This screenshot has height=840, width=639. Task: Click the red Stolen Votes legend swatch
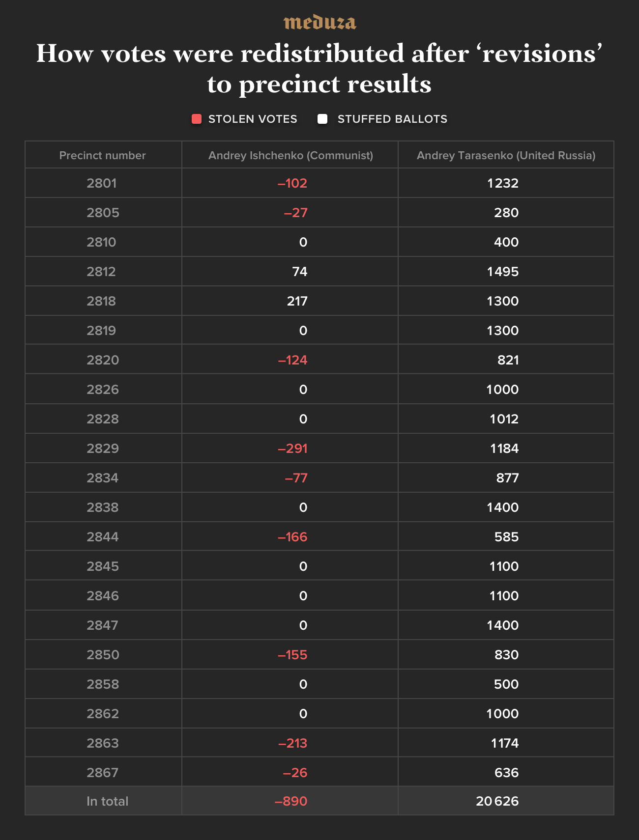click(x=197, y=119)
